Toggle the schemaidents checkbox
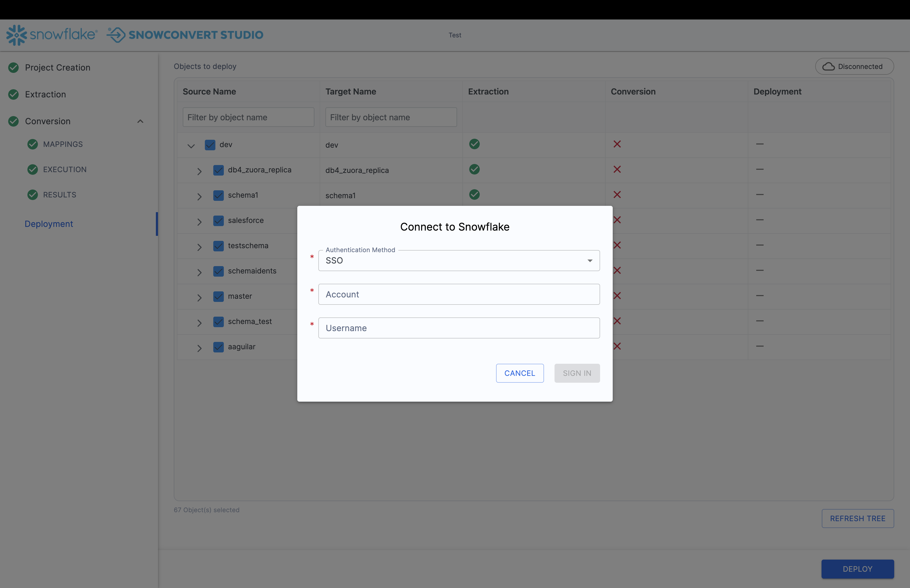 pyautogui.click(x=219, y=271)
